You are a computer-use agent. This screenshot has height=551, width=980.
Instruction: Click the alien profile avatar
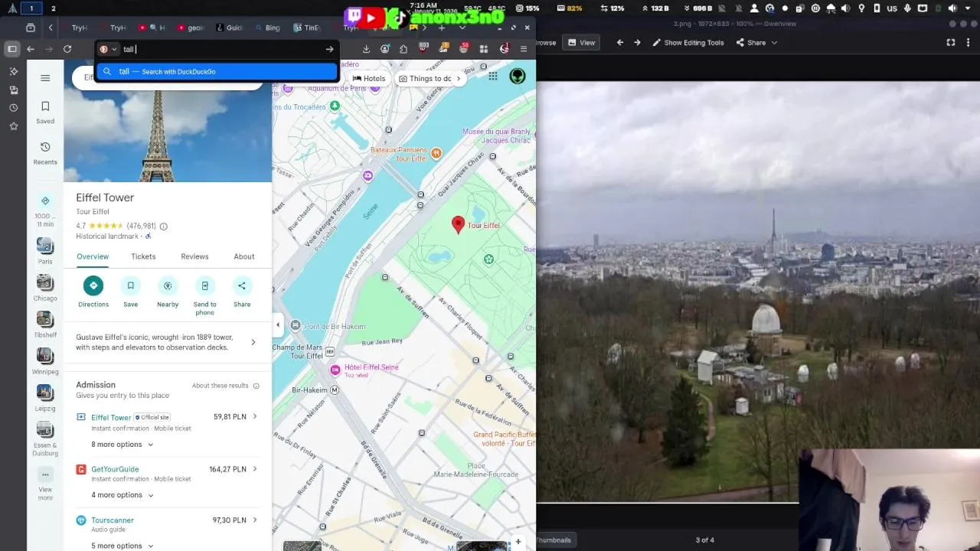[518, 77]
